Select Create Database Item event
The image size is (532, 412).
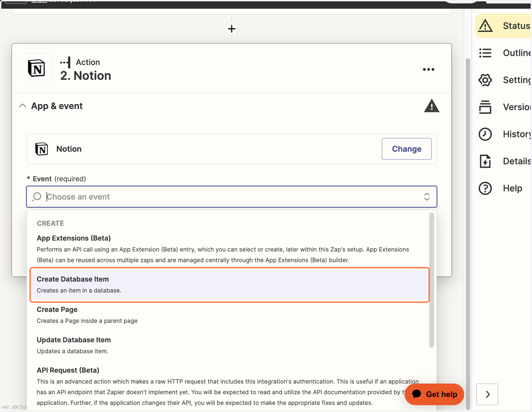pyautogui.click(x=229, y=284)
